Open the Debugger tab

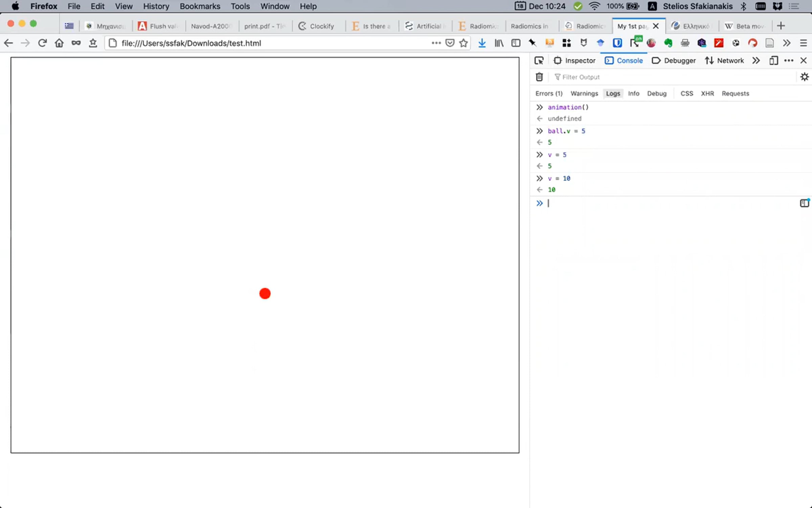point(674,61)
